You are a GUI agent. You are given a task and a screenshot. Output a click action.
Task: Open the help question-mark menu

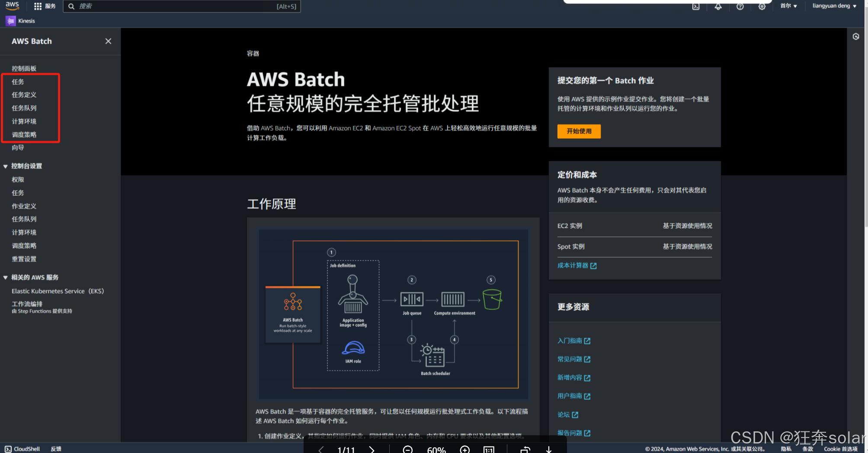pos(740,6)
